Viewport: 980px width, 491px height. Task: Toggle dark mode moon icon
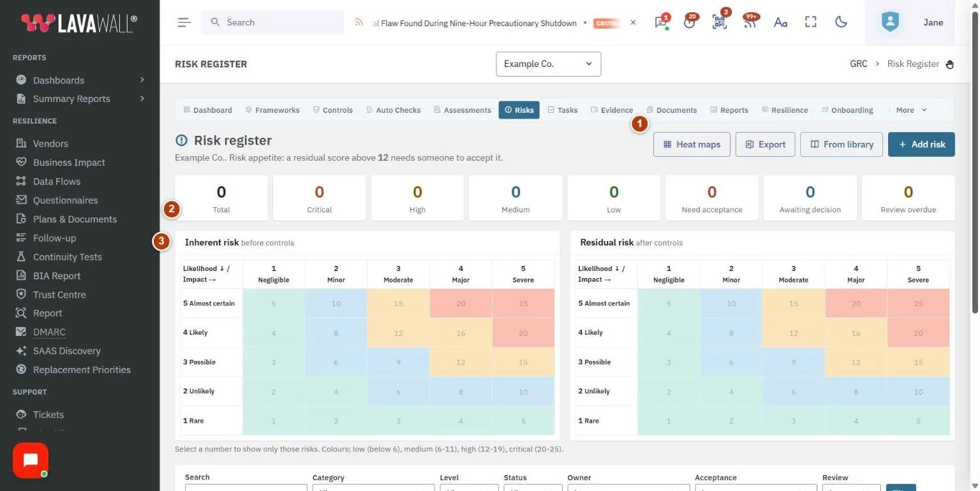841,22
